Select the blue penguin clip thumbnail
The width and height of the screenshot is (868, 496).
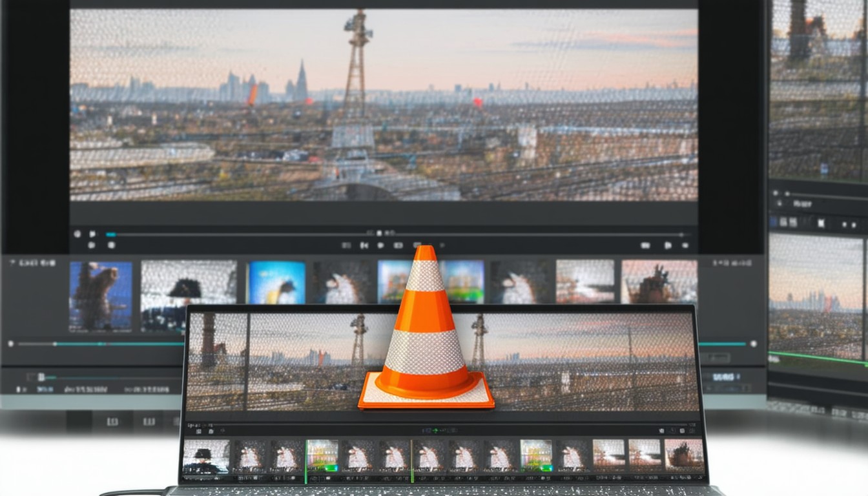(276, 282)
